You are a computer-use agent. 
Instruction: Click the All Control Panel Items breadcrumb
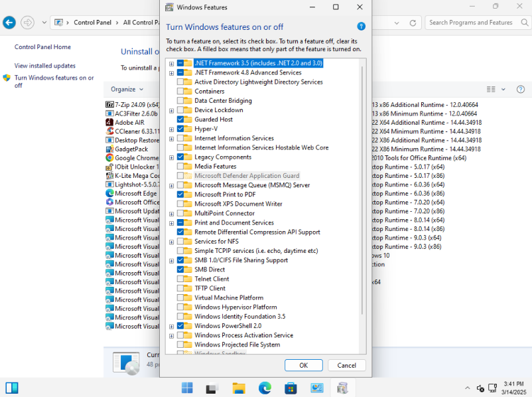pyautogui.click(x=141, y=23)
